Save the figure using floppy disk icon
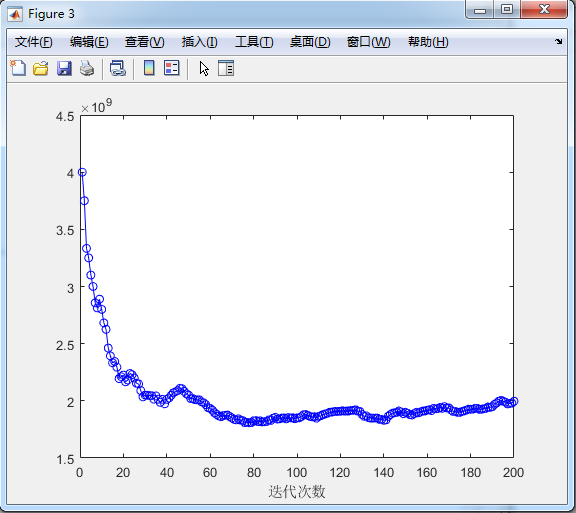This screenshot has height=513, width=576. tap(64, 68)
